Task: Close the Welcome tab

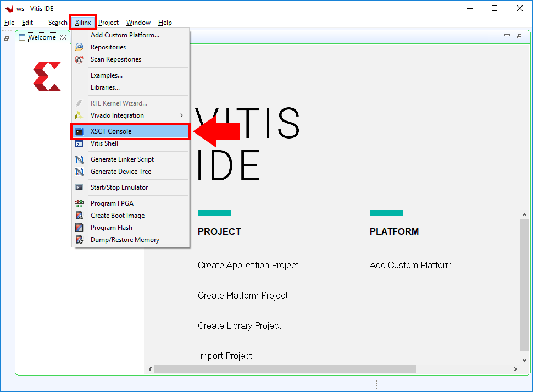Action: (63, 37)
